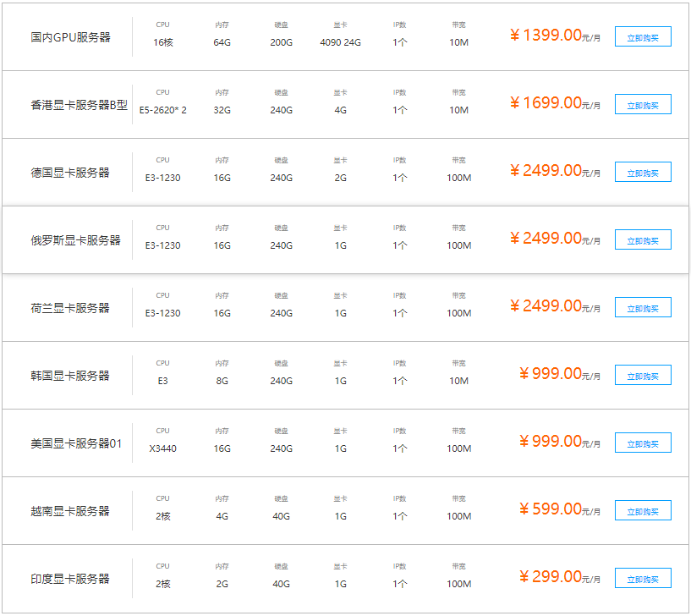
Task: Click 立即购买 for 德国显卡服务器
Action: [642, 171]
